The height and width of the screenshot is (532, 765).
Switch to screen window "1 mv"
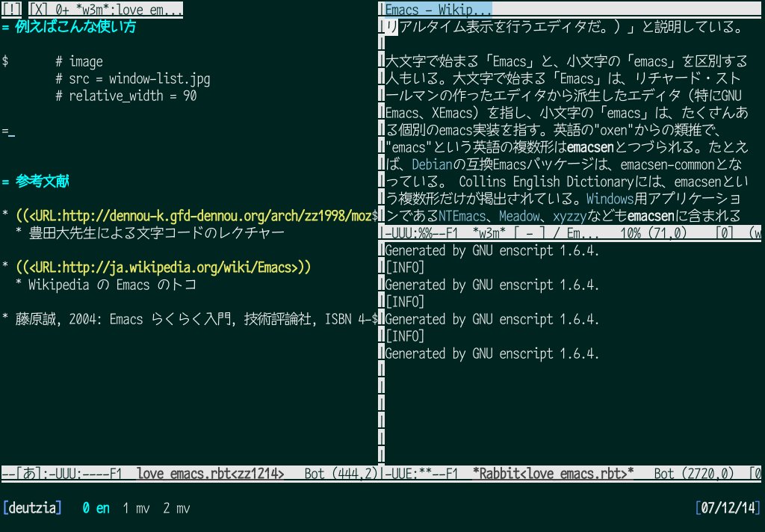coord(136,508)
